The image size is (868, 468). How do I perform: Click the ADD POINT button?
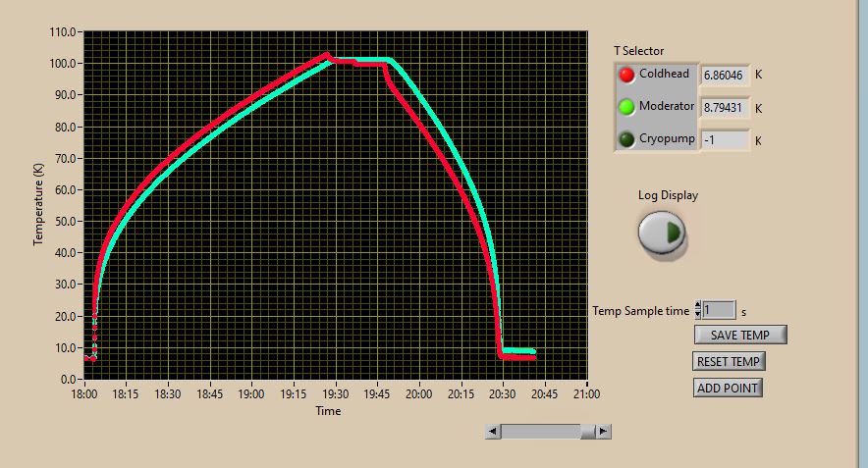click(x=728, y=388)
